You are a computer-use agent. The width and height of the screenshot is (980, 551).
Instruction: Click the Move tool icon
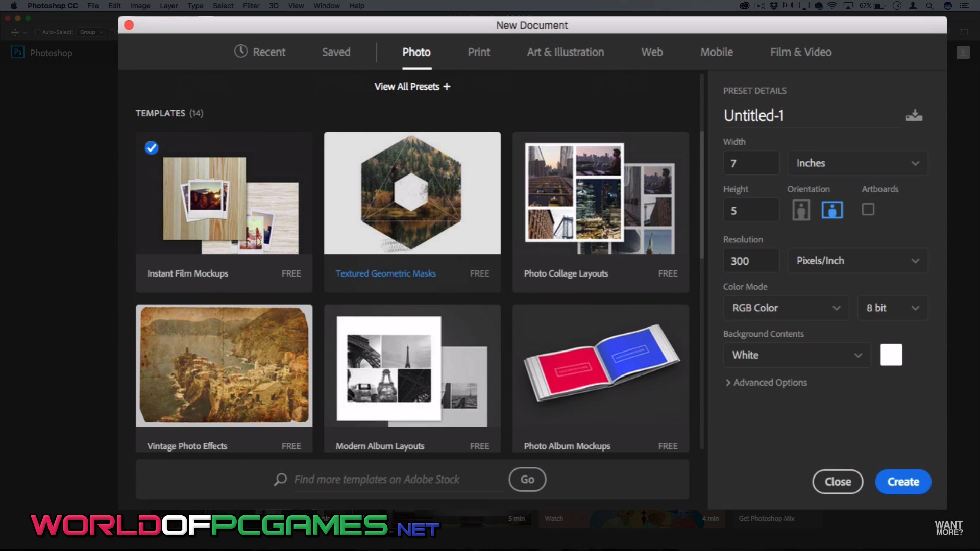click(15, 32)
